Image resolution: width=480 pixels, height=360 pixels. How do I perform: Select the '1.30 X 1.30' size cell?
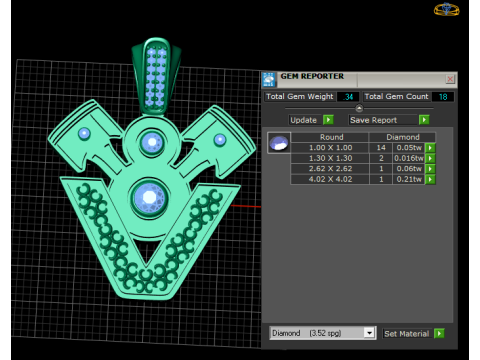click(x=330, y=158)
